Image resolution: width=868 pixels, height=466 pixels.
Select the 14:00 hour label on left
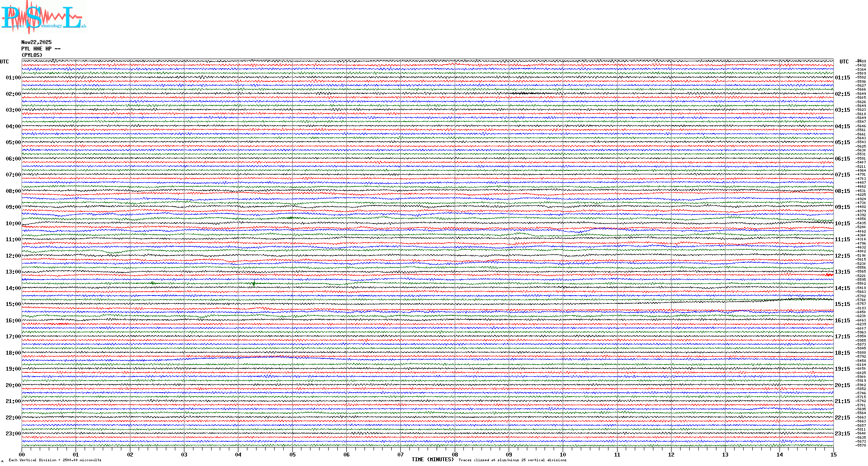click(x=13, y=288)
